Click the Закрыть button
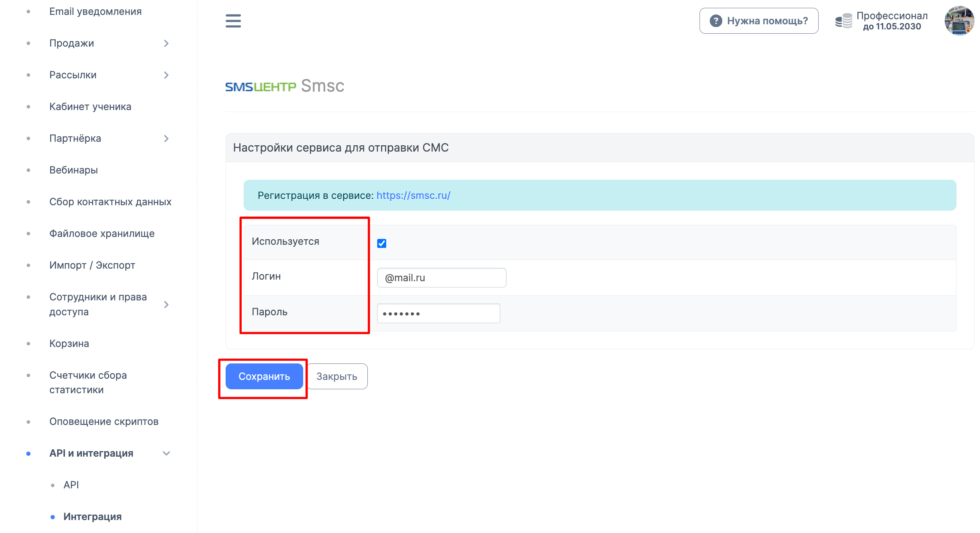The height and width of the screenshot is (533, 980). click(x=337, y=376)
